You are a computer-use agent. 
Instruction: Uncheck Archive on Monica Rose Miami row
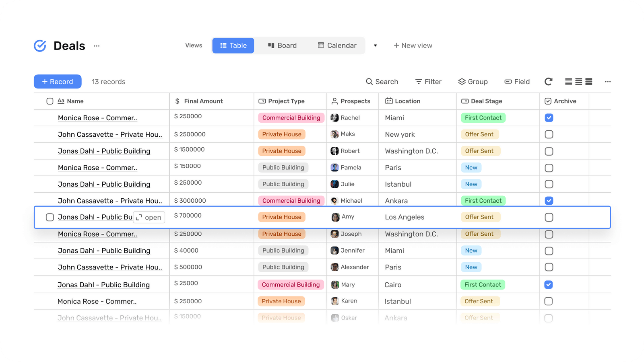pyautogui.click(x=549, y=117)
